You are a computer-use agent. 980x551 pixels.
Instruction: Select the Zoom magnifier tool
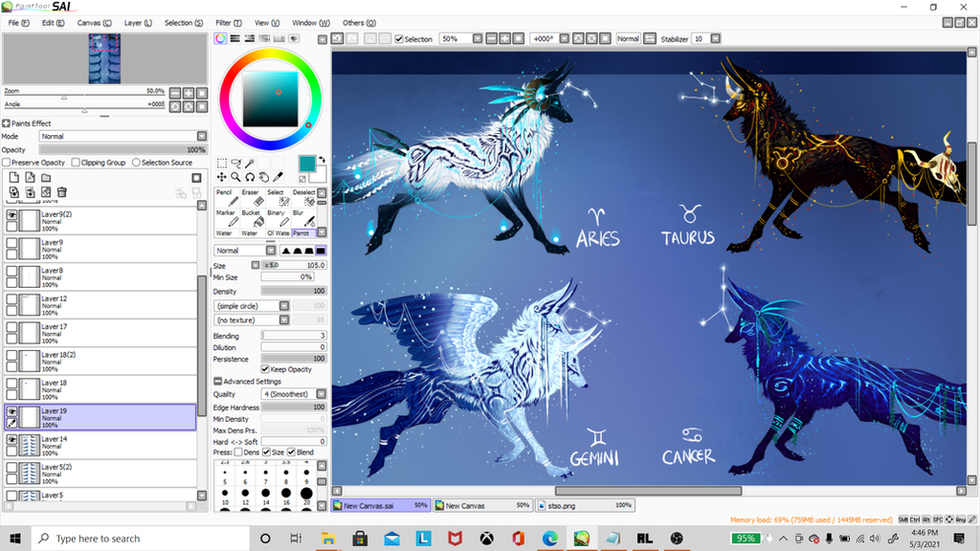(235, 177)
